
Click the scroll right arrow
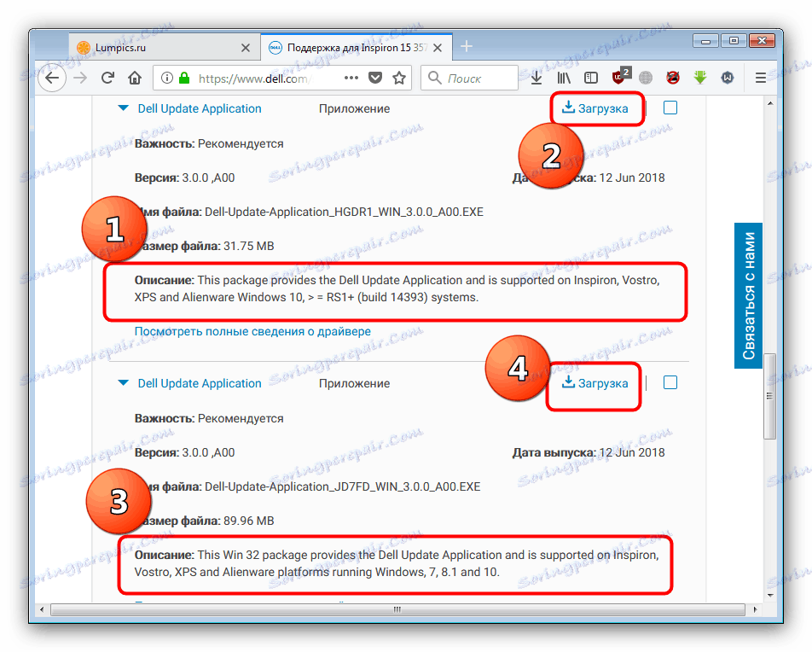755,609
